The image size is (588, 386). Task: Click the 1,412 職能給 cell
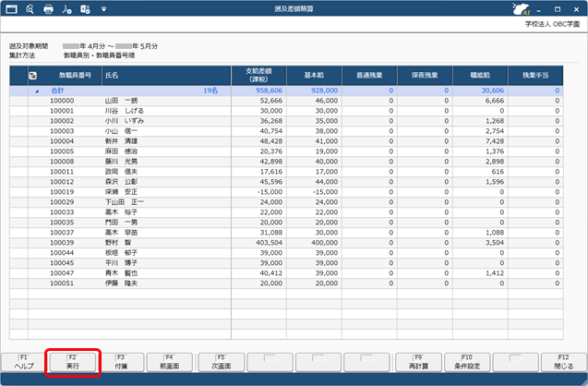(480, 273)
